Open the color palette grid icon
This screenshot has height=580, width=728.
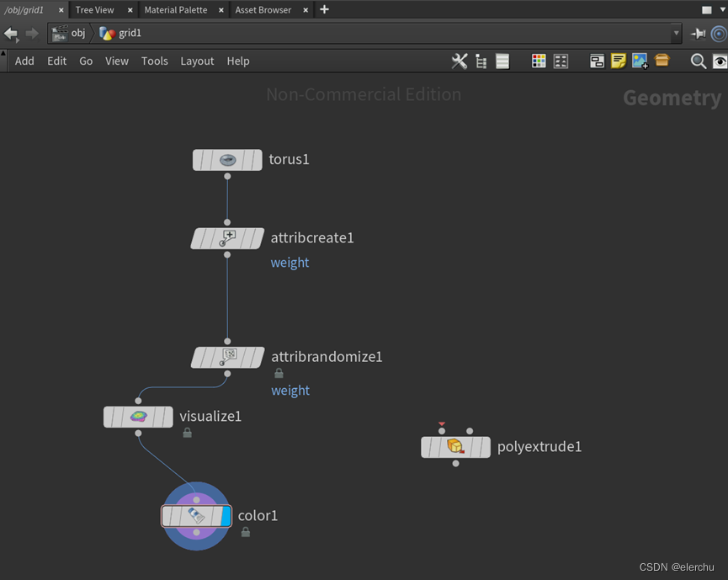(539, 61)
